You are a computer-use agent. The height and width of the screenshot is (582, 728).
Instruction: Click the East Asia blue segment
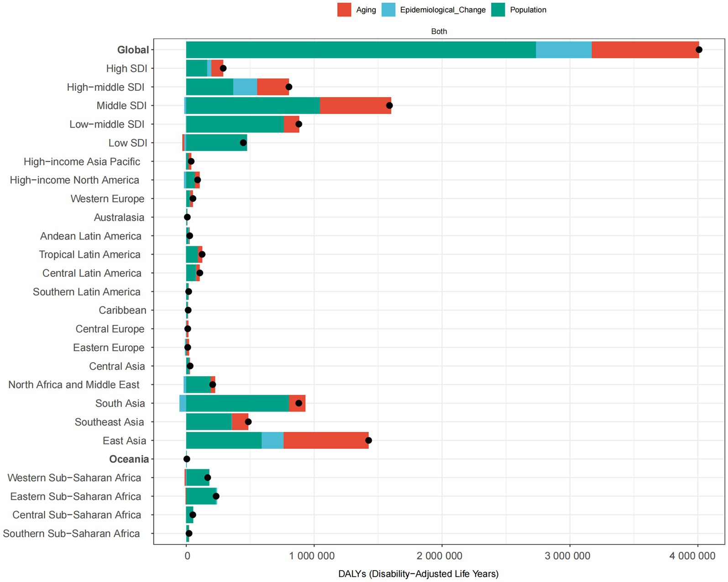point(272,441)
